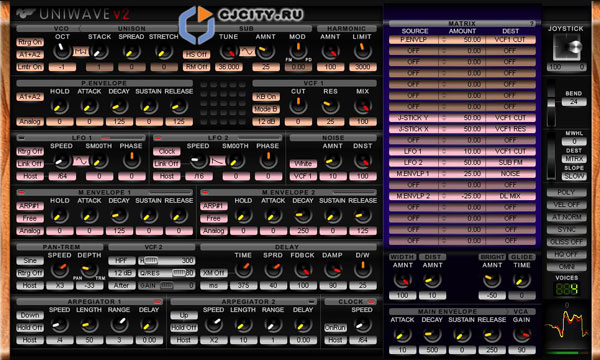600x360 pixels.
Task: Click the BEND range value field showing 24
Action: [x=574, y=102]
